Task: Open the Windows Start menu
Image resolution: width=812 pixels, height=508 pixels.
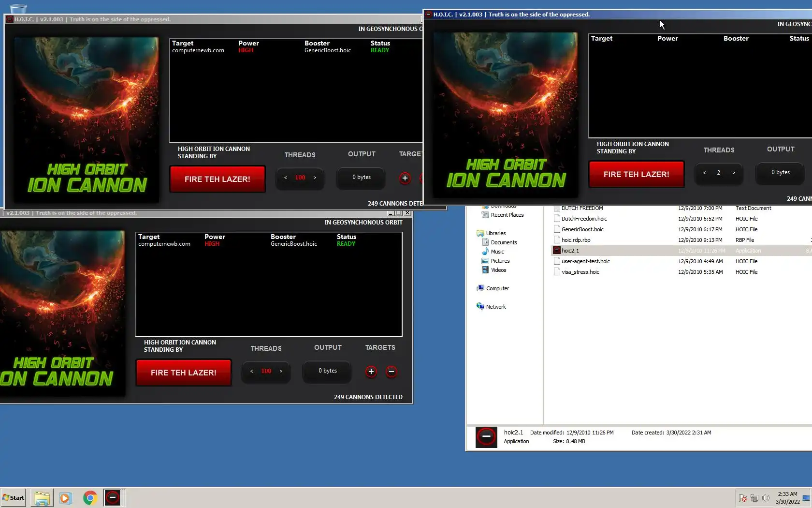Action: pyautogui.click(x=14, y=497)
